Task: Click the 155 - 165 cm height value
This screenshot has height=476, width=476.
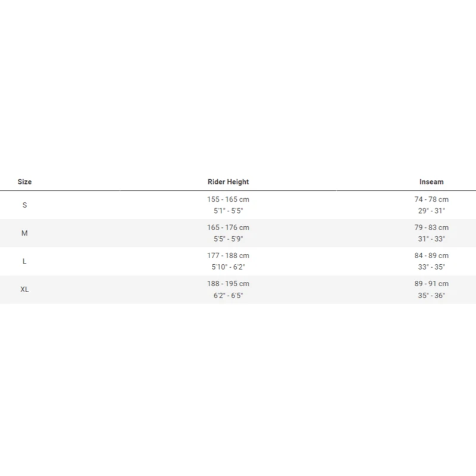Action: coord(228,199)
